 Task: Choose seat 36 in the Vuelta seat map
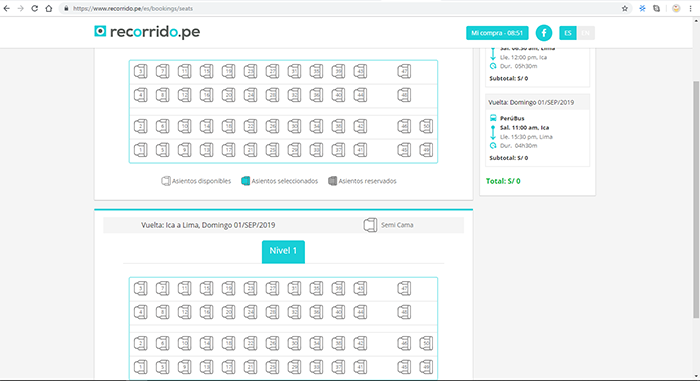click(316, 312)
